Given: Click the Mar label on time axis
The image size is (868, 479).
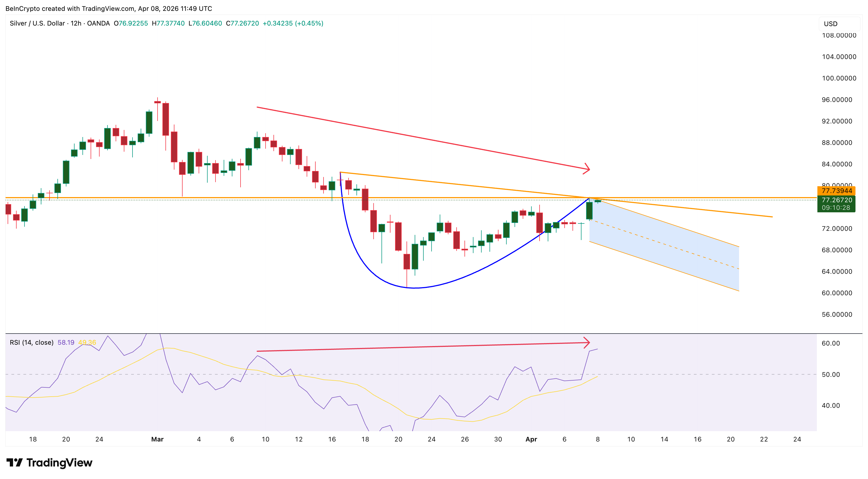Looking at the screenshot, I should pos(157,439).
